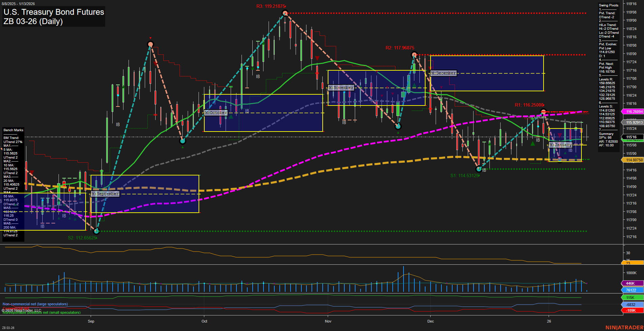
Task: Click the S2: 112.65625 support label
Action: tap(82, 238)
